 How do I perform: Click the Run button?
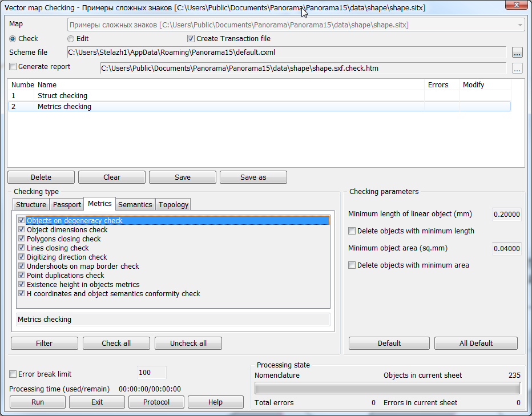point(38,402)
